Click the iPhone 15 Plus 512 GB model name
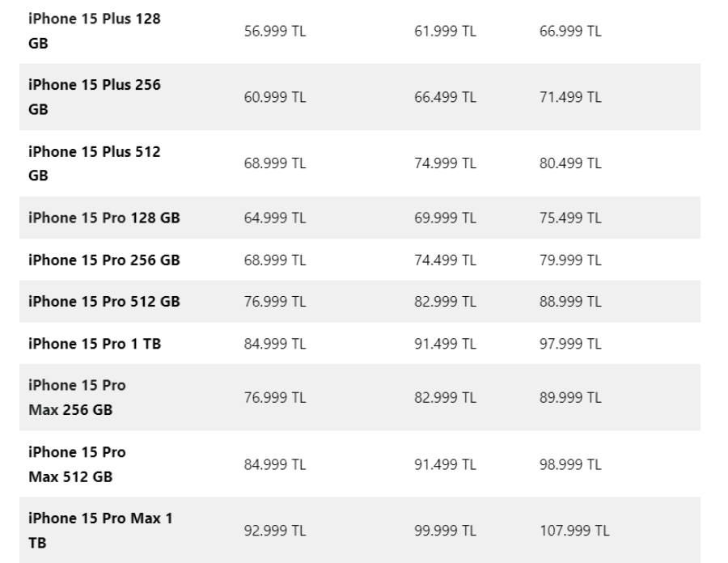Viewport: 728px width, 563px height. (94, 163)
